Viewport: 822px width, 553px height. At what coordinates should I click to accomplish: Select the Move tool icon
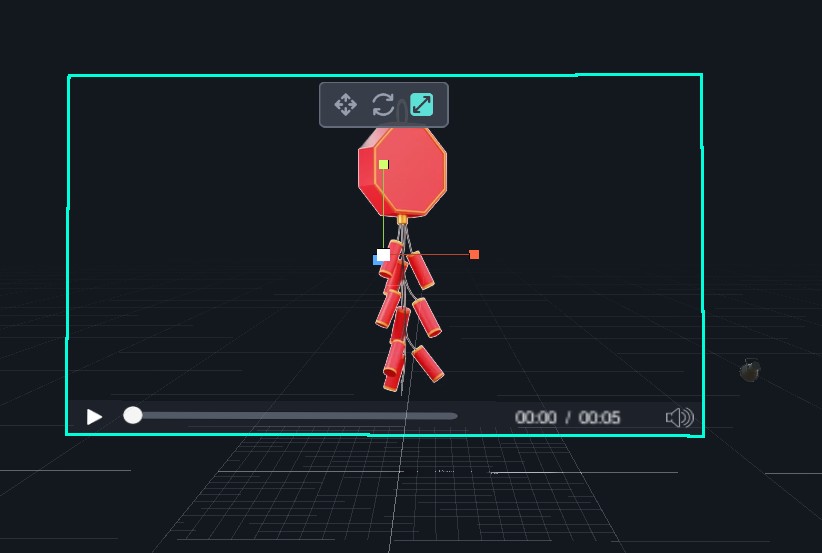click(345, 105)
